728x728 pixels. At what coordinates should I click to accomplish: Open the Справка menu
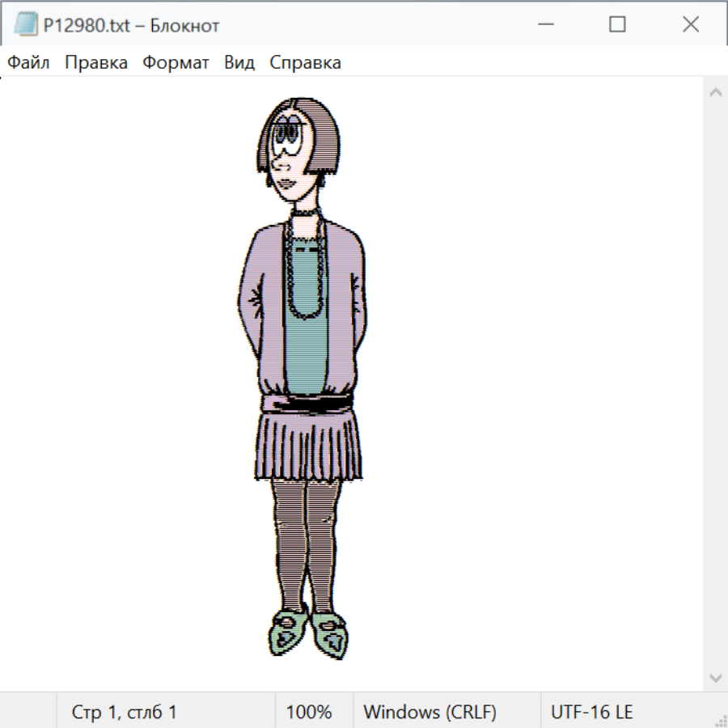click(x=305, y=63)
